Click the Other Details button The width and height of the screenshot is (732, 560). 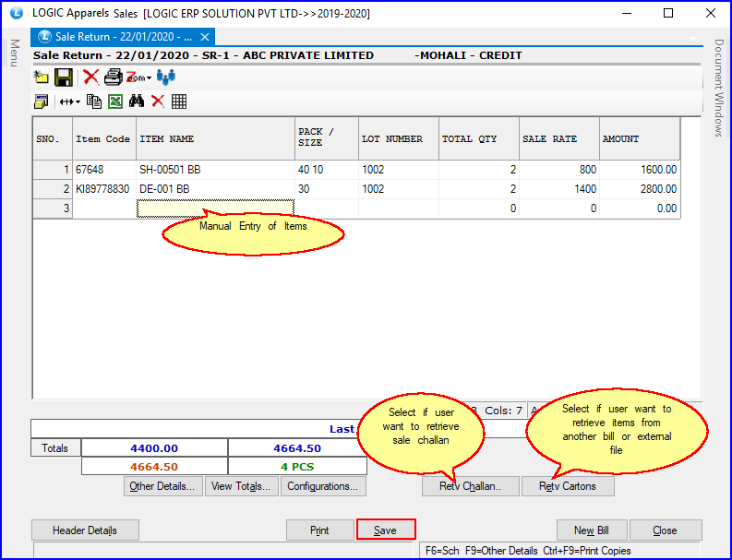click(x=163, y=486)
